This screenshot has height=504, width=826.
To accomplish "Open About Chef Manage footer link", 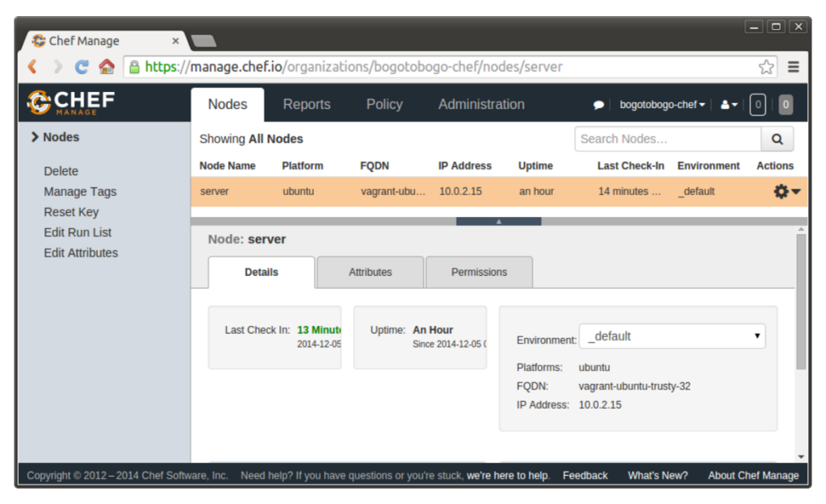I will click(753, 476).
